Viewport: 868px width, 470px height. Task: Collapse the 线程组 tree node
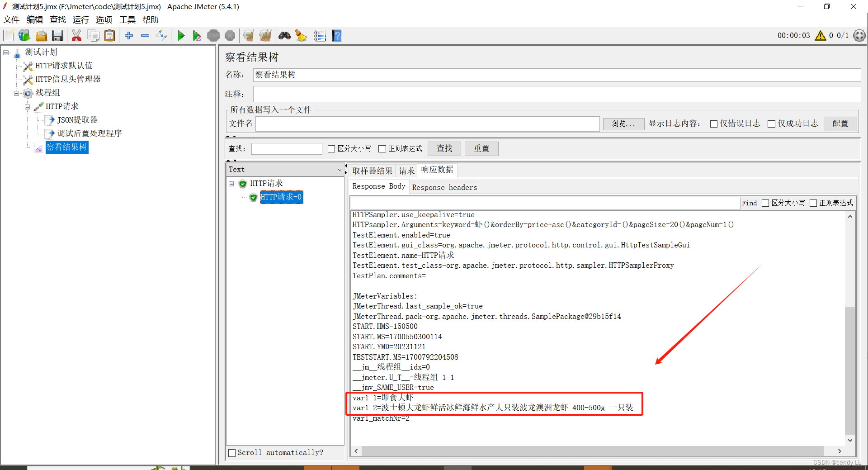tap(16, 93)
